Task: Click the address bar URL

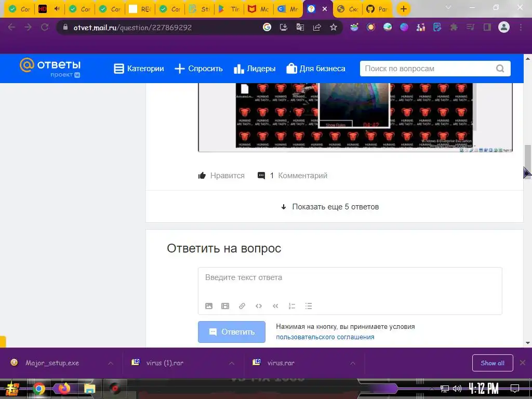Action: (132, 28)
